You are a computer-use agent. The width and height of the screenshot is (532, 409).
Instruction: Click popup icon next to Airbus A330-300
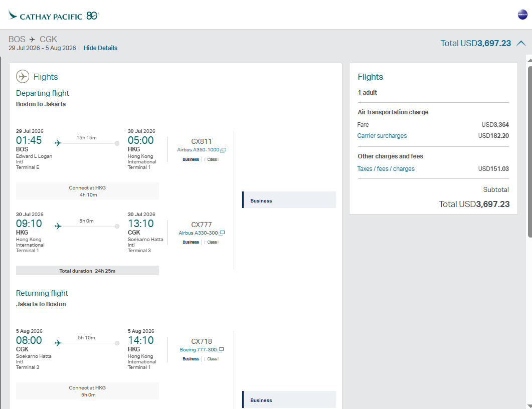pos(222,233)
